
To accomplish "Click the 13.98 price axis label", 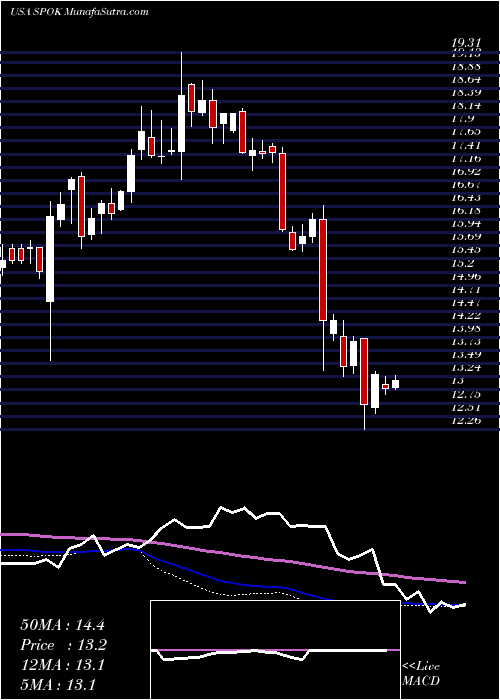I will 466,328.
